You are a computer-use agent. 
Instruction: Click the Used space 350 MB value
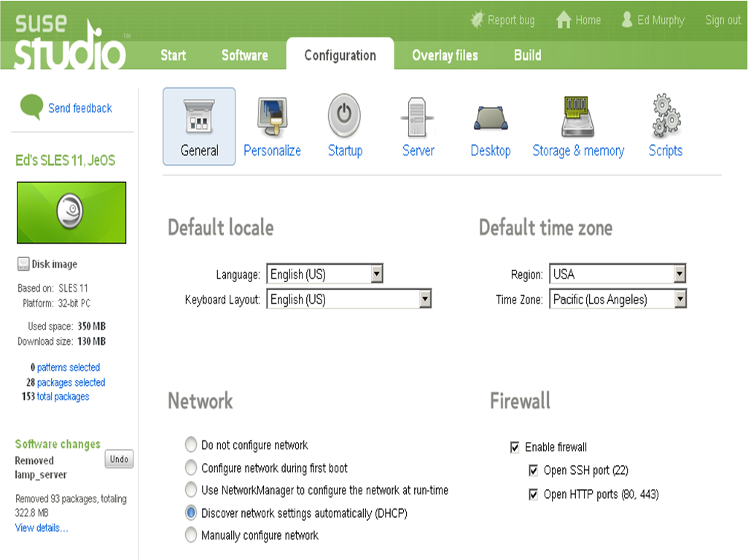pyautogui.click(x=92, y=326)
